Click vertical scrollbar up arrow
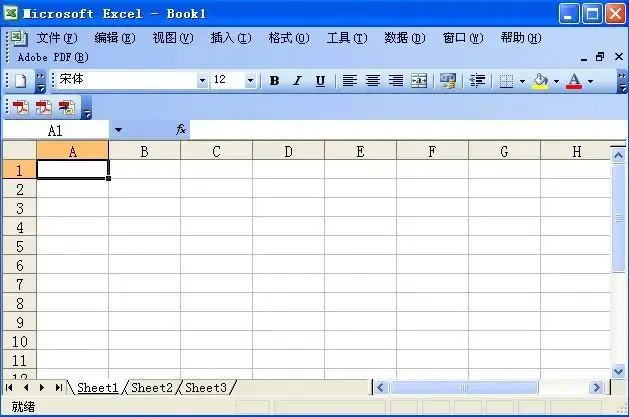 tap(619, 155)
